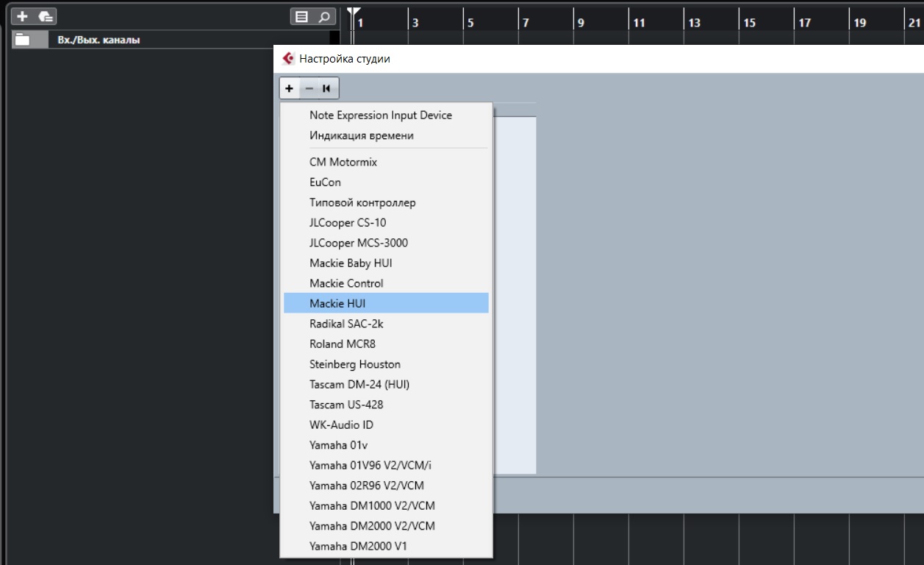Select JLCooper CS-10 device
The image size is (924, 565).
[x=387, y=223]
